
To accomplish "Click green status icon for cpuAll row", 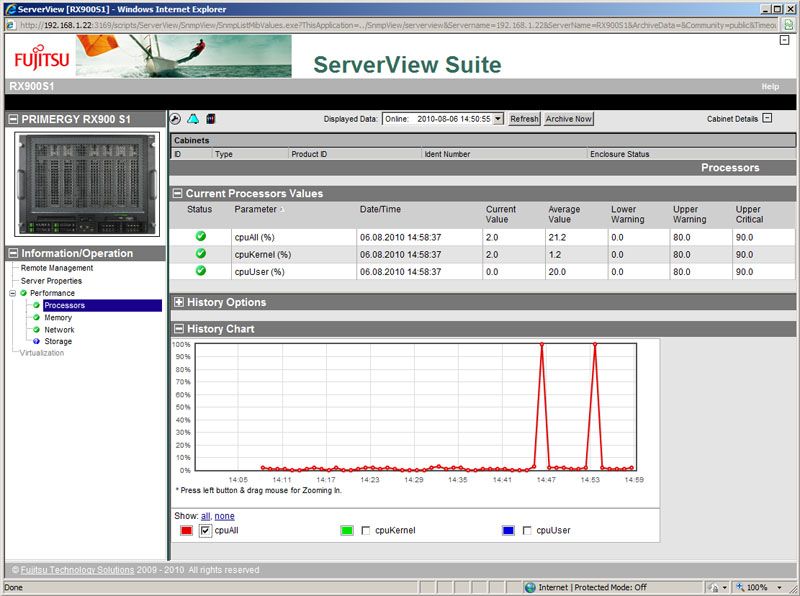I will (x=201, y=236).
